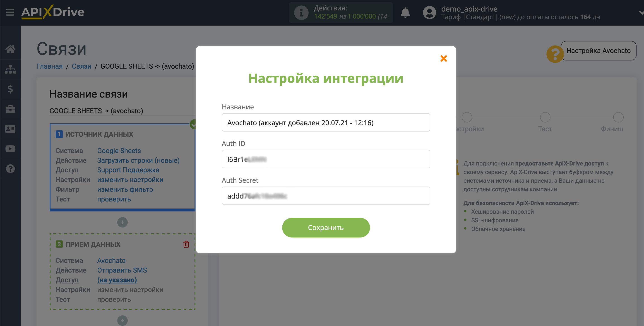Click the Auth ID input field

pyautogui.click(x=326, y=159)
